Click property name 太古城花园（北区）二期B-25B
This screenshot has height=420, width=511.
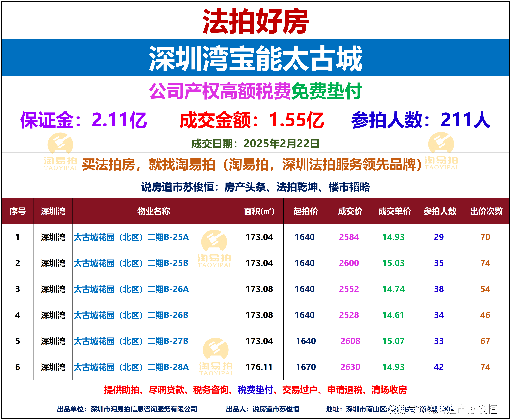pos(131,263)
